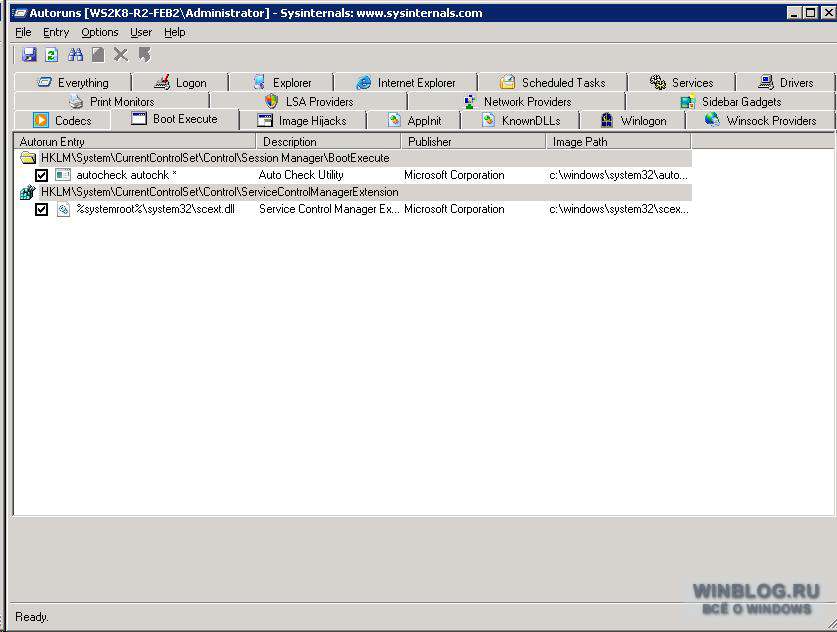Click the 'Auto Check Utility' description cell
The image size is (837, 632).
pos(301,175)
